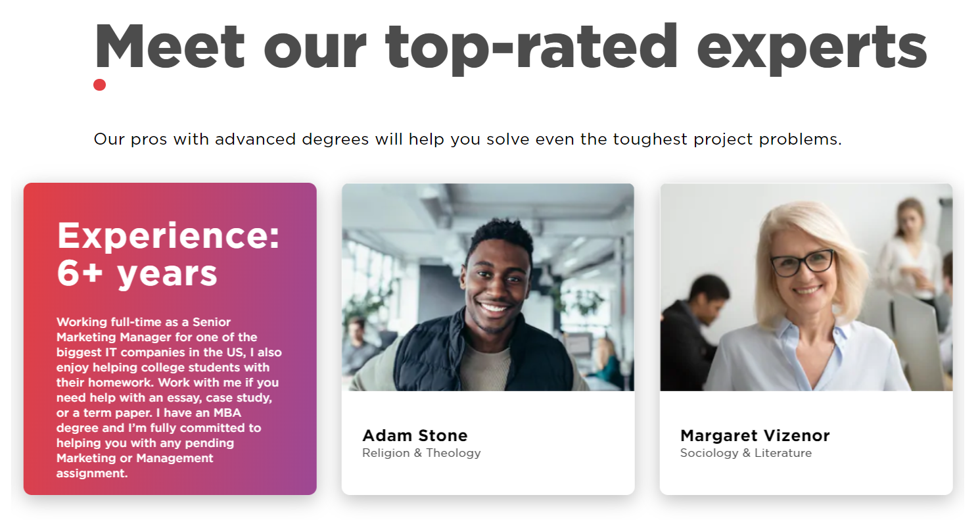The image size is (980, 520).
Task: Select the 'Religion & Theology' subject label
Action: click(x=421, y=453)
